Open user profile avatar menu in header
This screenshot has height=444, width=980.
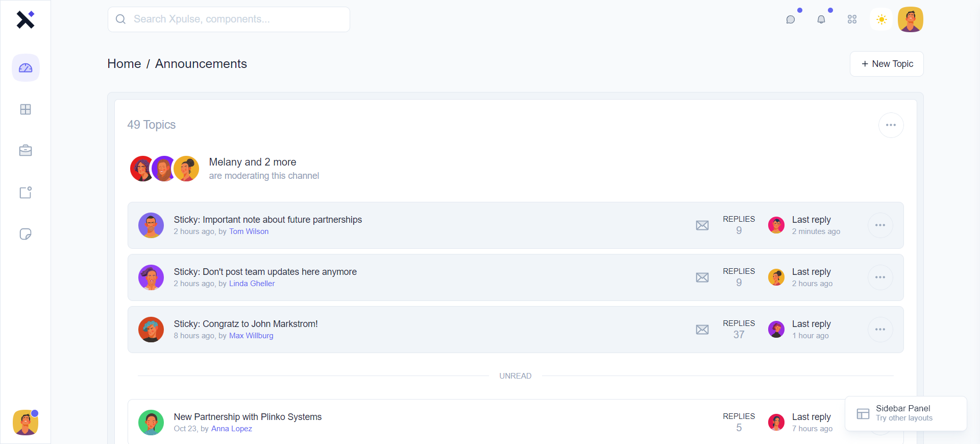[x=911, y=19]
